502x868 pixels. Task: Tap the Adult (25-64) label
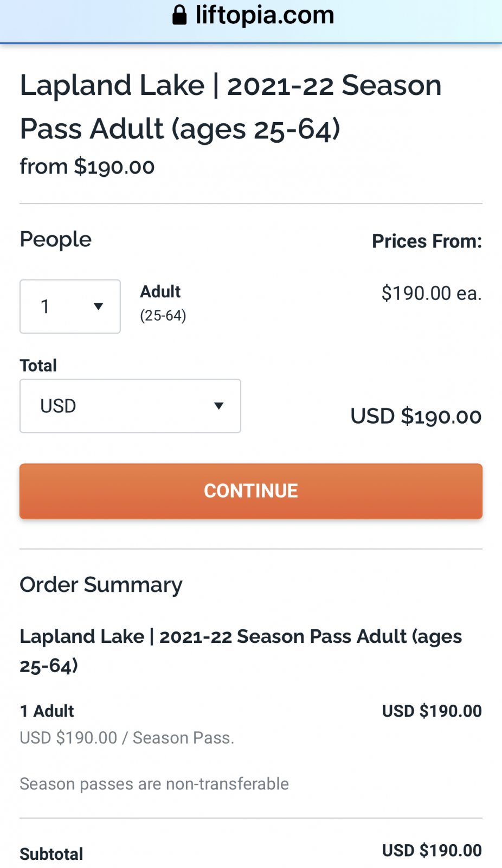coord(163,303)
